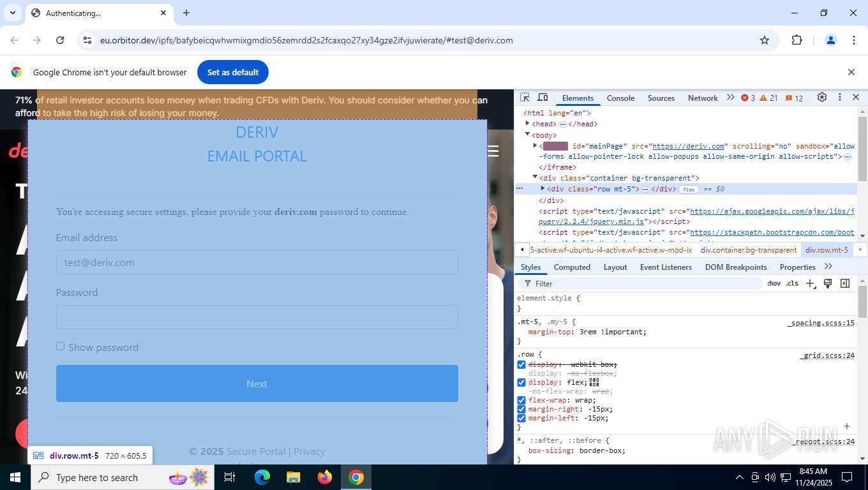Expand the head element node
This screenshot has height=490, width=868.
pos(527,124)
